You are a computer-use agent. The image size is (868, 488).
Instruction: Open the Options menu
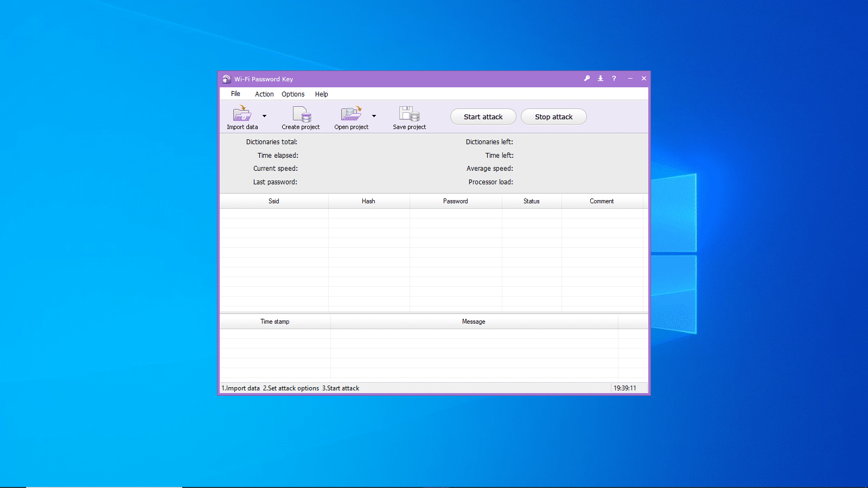click(x=293, y=94)
